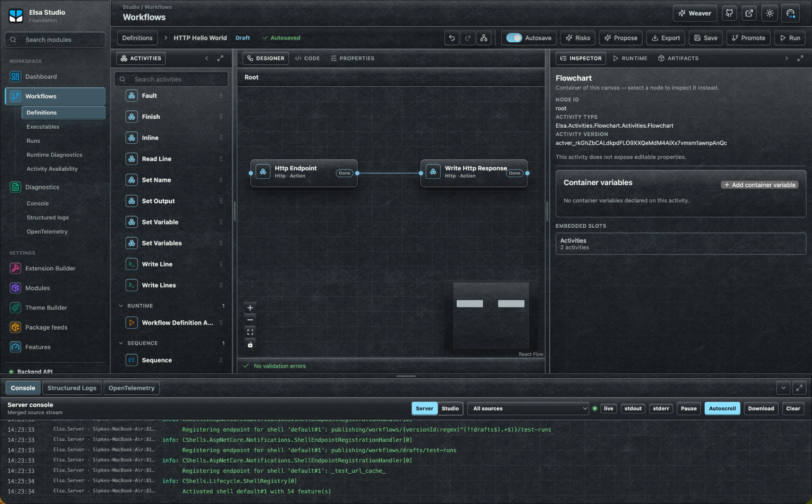Click the open-external-link icon
The image size is (812, 504).
pos(749,13)
